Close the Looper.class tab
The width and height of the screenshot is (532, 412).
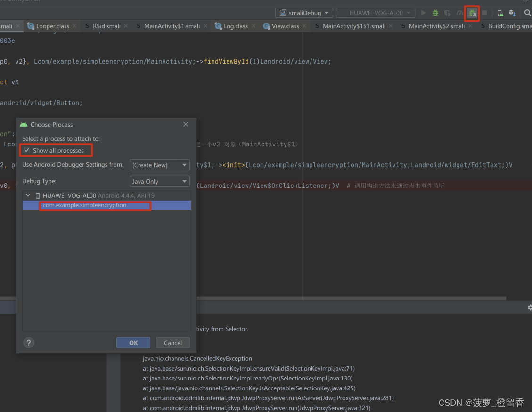pos(74,26)
